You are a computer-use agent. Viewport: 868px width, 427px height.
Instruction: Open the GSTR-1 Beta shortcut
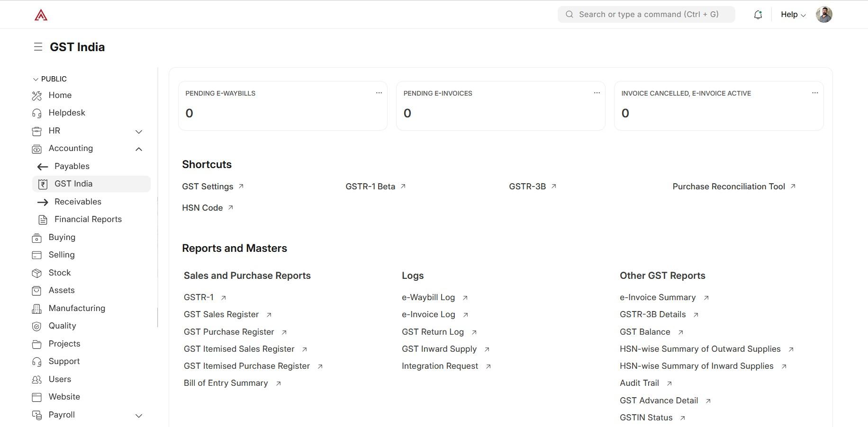point(376,187)
